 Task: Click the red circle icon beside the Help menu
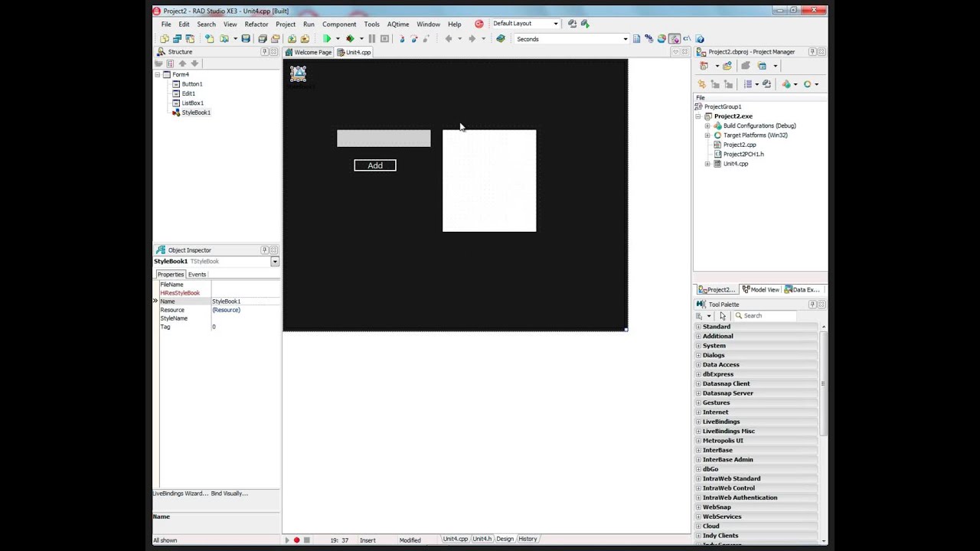coord(479,24)
